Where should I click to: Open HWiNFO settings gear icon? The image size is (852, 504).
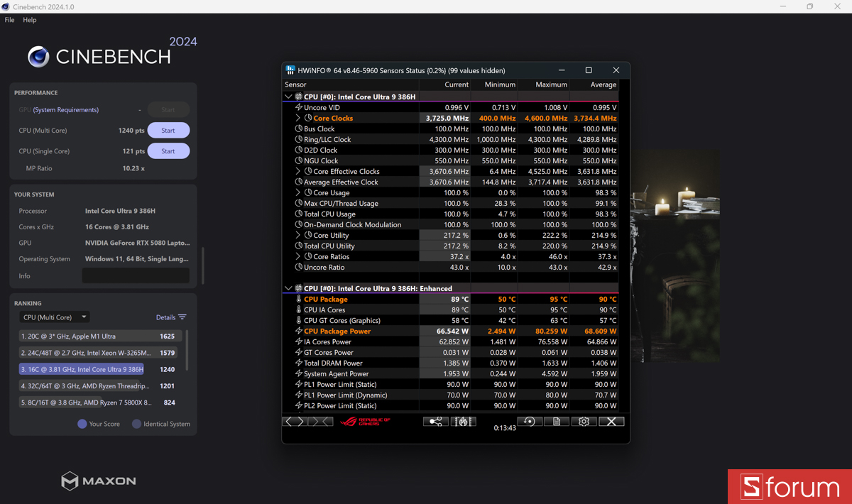point(584,422)
